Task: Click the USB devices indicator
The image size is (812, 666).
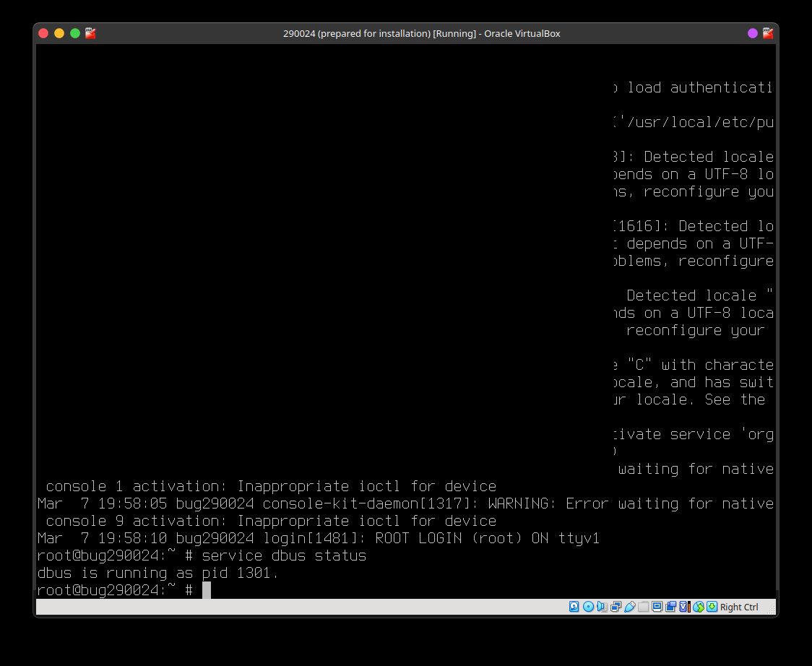Action: coord(629,607)
